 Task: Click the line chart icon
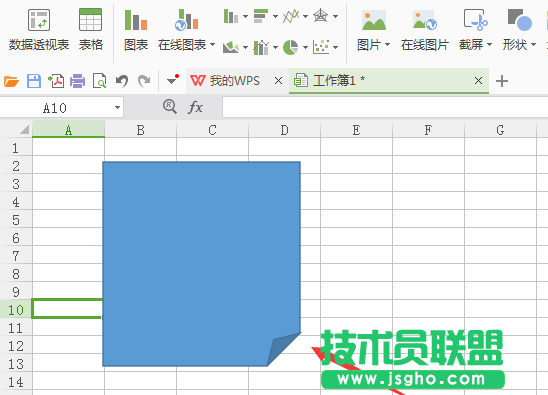pyautogui.click(x=291, y=16)
